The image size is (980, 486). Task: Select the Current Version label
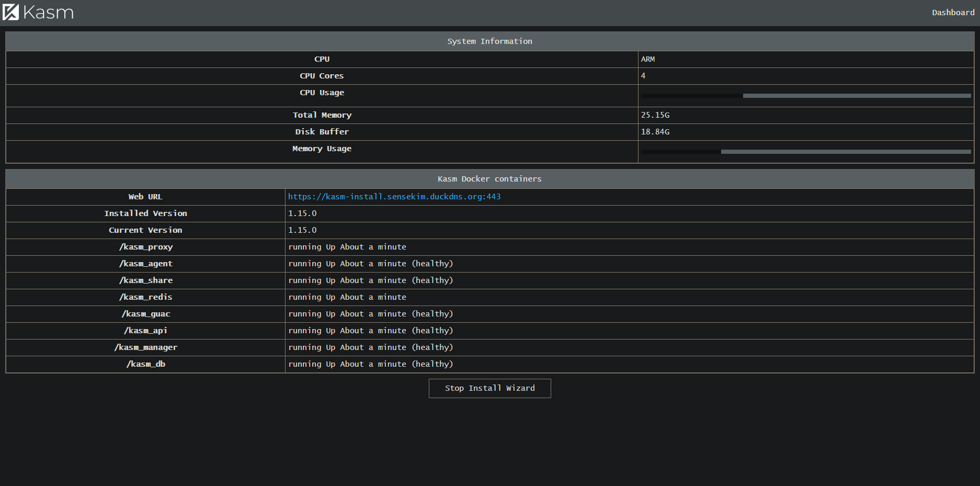(145, 230)
